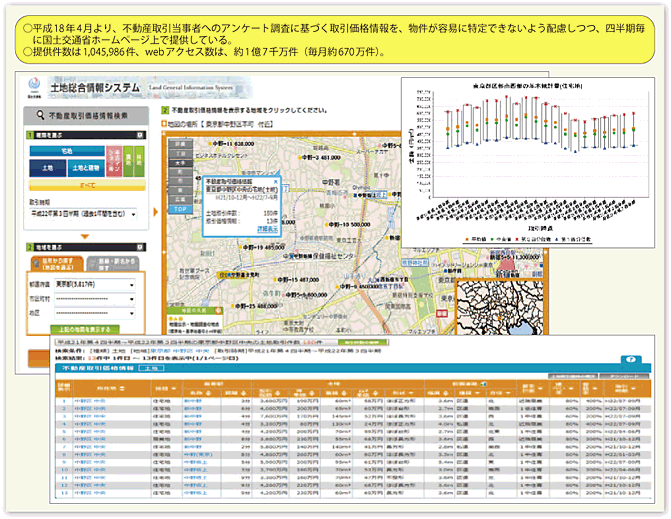The image size is (671, 519).
Task: Click the magnifier icon in the search panel header
Action: 41,115
